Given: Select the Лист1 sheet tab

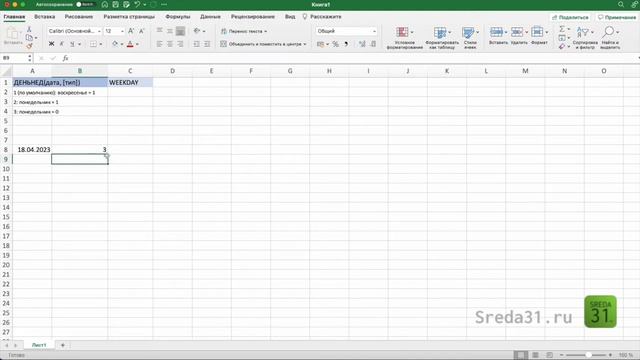Looking at the screenshot, I should pyautogui.click(x=39, y=345).
